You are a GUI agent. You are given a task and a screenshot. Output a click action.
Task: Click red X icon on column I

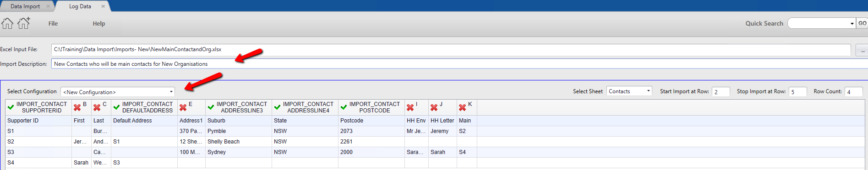pyautogui.click(x=410, y=107)
